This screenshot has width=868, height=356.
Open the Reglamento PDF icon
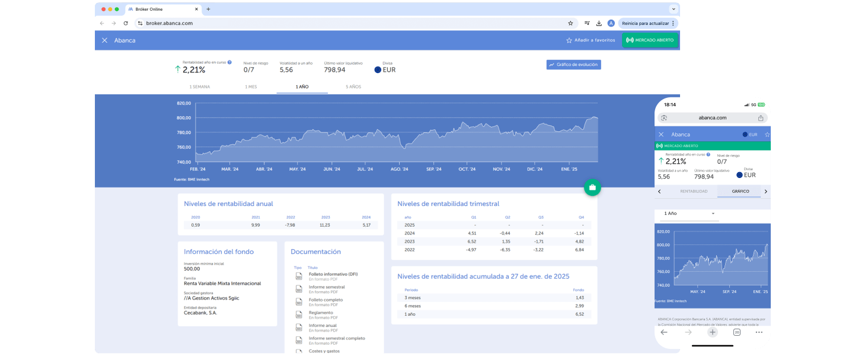(299, 314)
